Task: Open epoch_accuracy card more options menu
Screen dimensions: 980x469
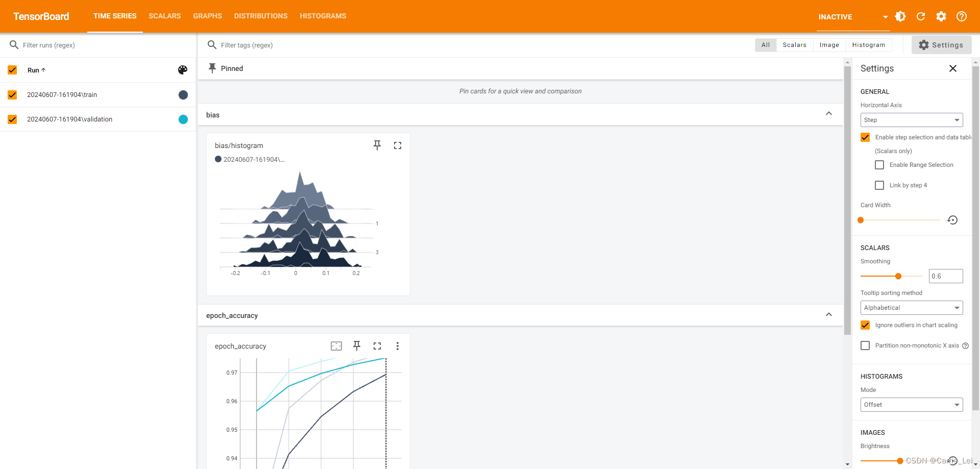Action: tap(398, 346)
